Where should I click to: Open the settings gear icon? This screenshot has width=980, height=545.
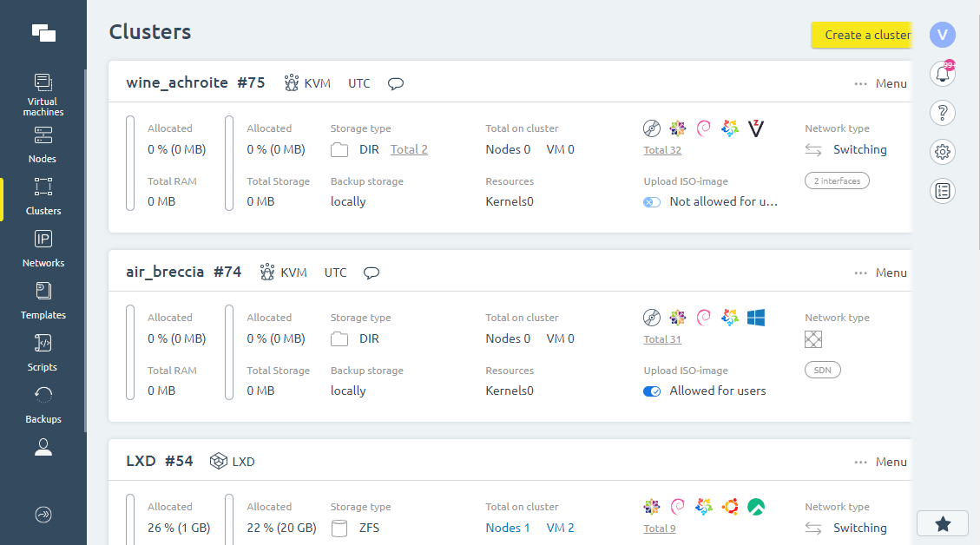coord(942,153)
